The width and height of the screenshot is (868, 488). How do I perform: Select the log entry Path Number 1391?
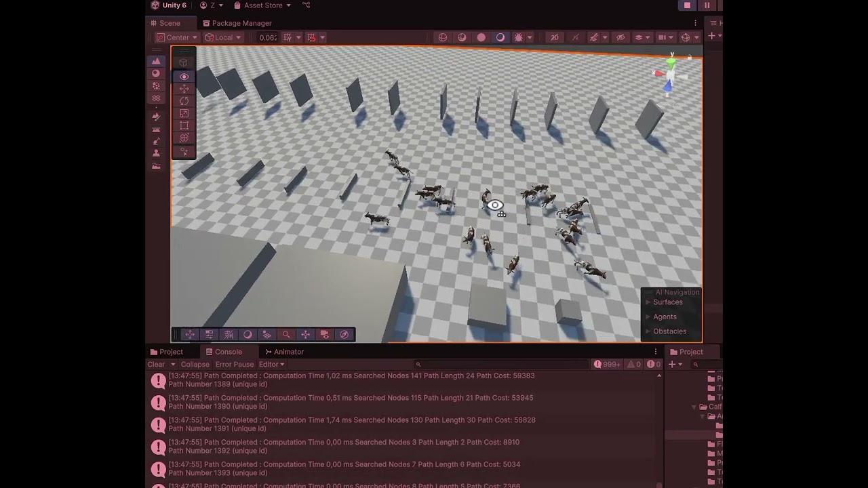click(x=405, y=424)
